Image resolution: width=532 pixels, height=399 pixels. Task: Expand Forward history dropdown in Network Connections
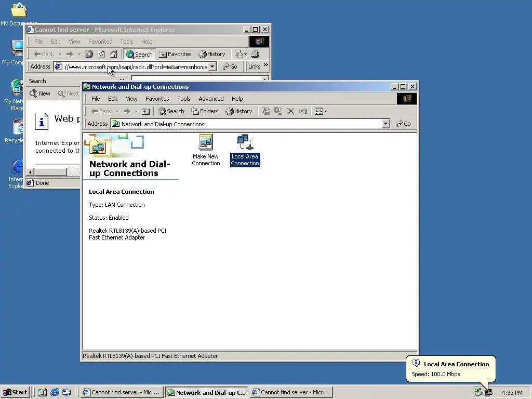coord(137,111)
